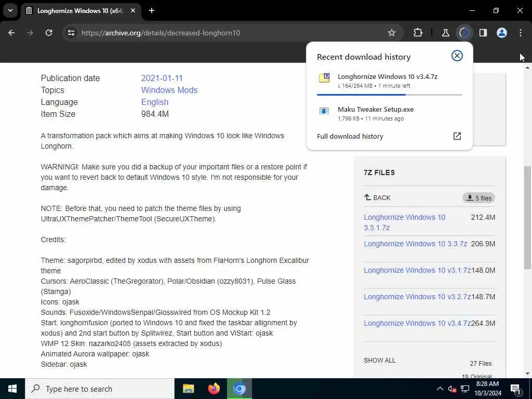Open Firefox from the taskbar
Image resolution: width=532 pixels, height=399 pixels.
click(214, 389)
